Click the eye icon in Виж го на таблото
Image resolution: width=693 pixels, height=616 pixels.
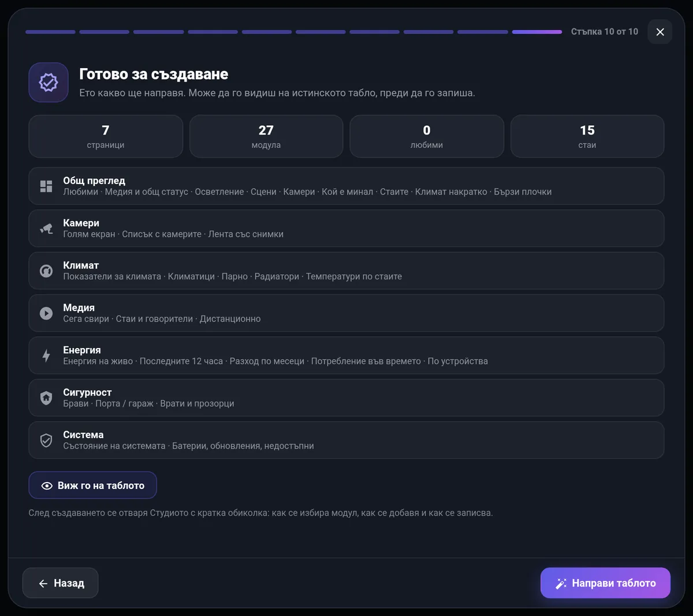(x=47, y=486)
